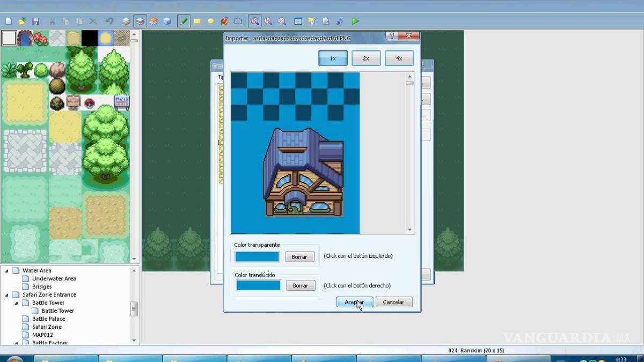The width and height of the screenshot is (644, 362).
Task: Switch to the Events layer icon
Action: tap(167, 21)
